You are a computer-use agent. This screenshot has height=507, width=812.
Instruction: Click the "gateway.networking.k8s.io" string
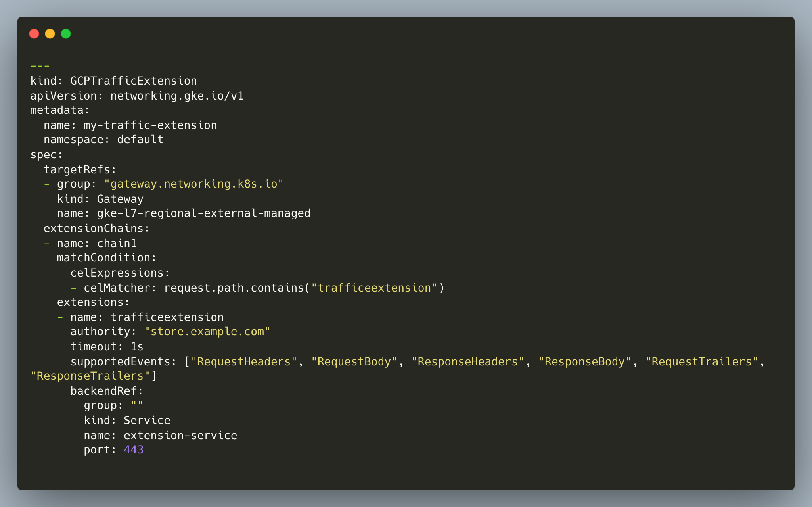(x=194, y=184)
